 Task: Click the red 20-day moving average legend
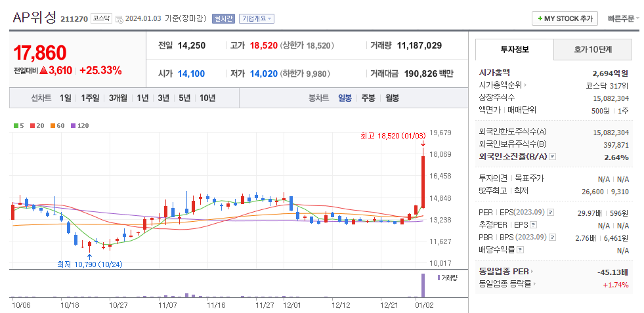pos(37,126)
